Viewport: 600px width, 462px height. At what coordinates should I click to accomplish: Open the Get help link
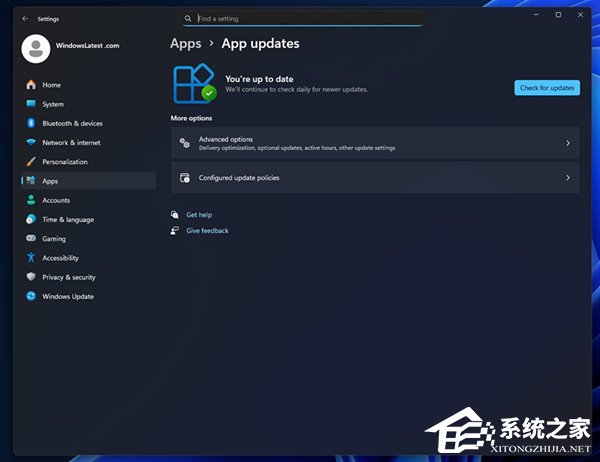(199, 215)
